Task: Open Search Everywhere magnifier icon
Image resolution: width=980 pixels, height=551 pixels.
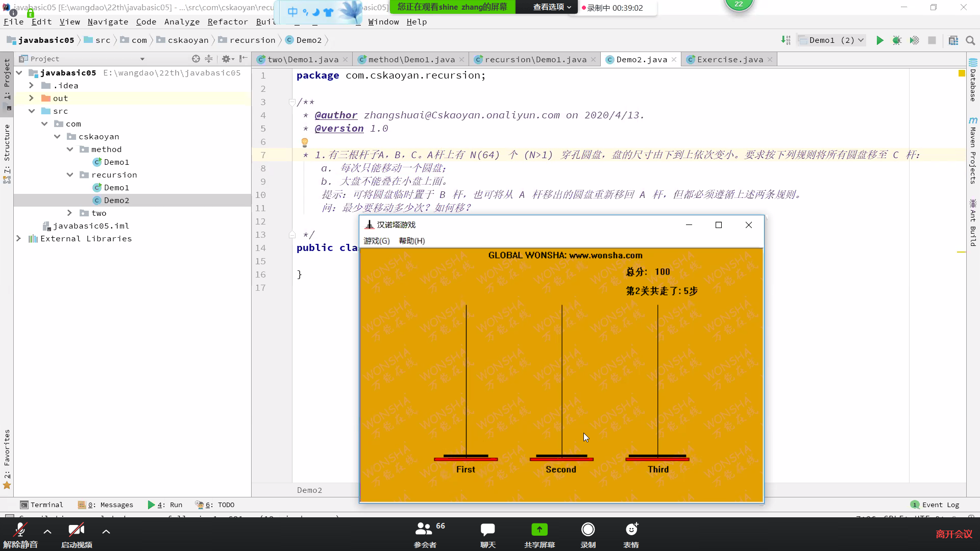Action: 970,40
